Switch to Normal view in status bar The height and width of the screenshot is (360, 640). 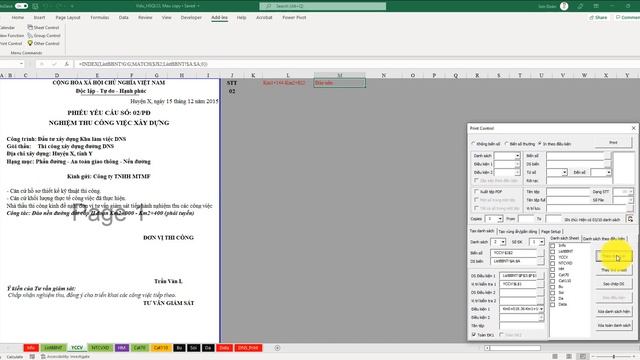pos(555,356)
